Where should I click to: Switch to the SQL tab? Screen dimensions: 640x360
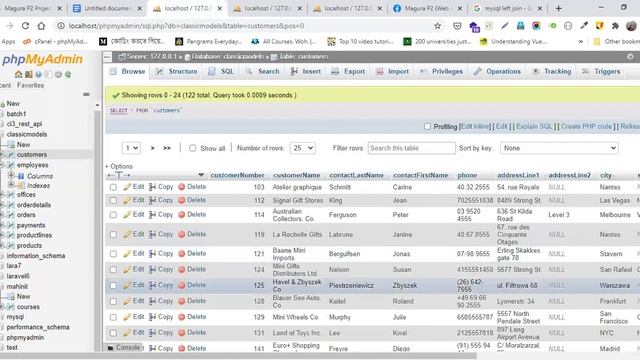[221, 71]
